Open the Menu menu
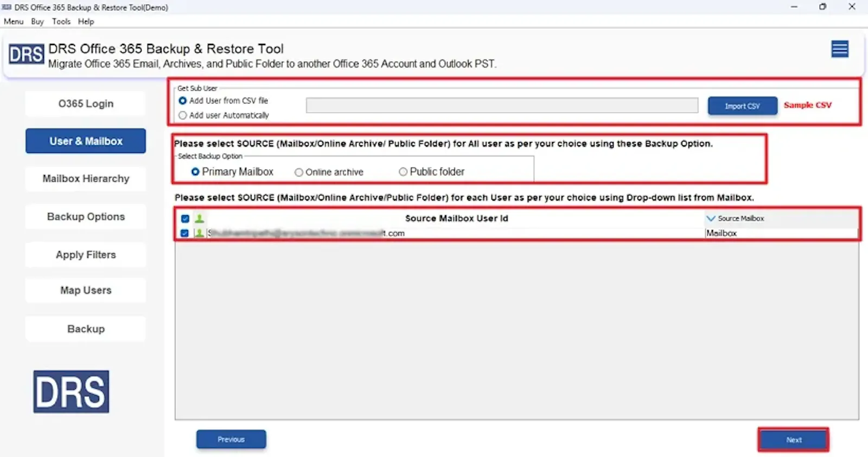 coord(14,22)
